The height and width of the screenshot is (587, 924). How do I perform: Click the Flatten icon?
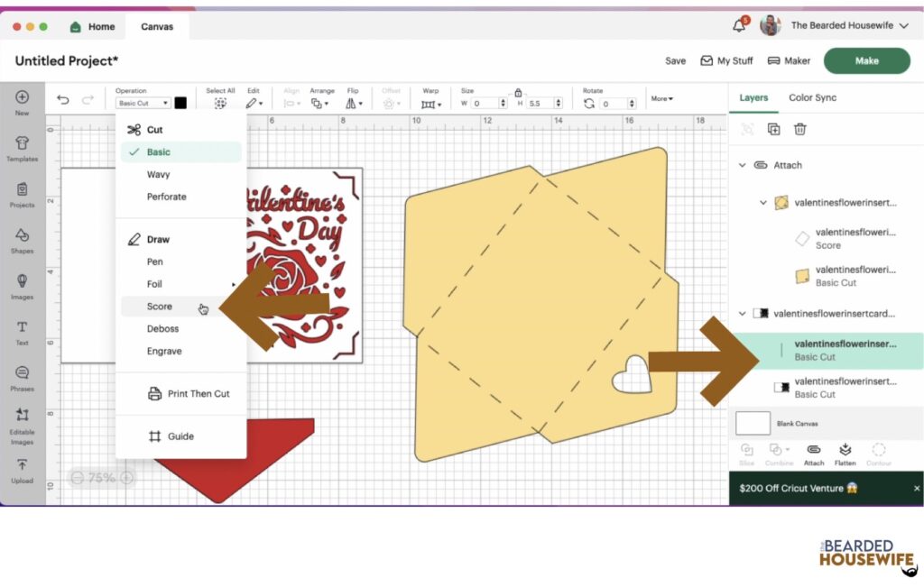(845, 453)
